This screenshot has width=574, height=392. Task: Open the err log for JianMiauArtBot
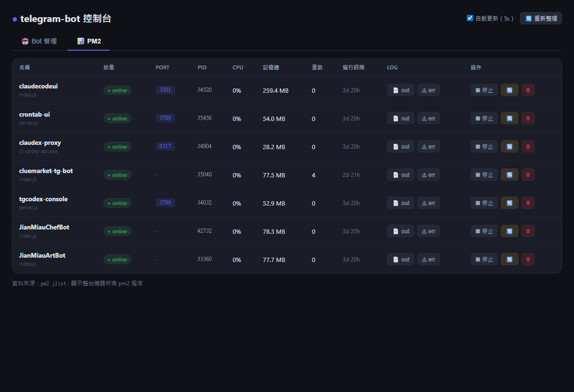point(429,259)
